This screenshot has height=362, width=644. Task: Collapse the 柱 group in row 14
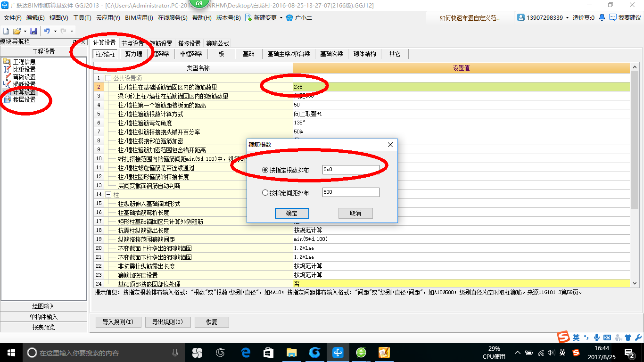tap(108, 195)
